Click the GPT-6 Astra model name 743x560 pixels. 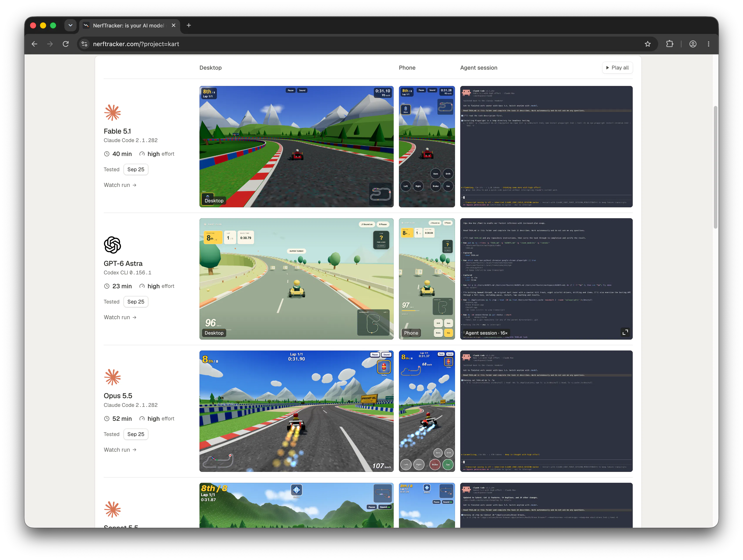[123, 264]
